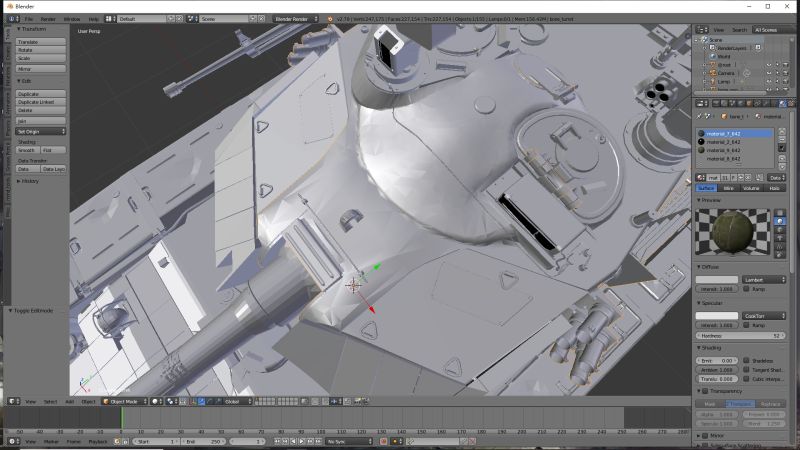This screenshot has width=800, height=450.
Task: Open the Object Mode dropdown
Action: (x=124, y=402)
